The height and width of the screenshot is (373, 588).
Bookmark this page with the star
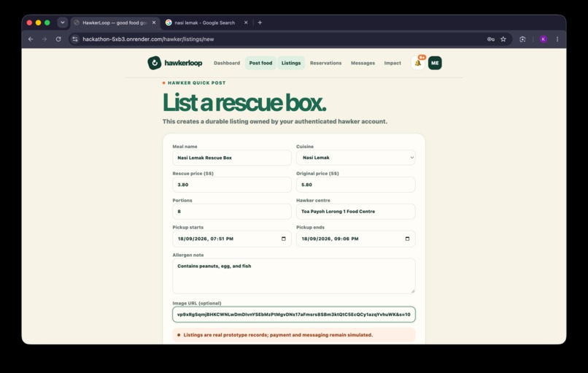click(x=503, y=39)
